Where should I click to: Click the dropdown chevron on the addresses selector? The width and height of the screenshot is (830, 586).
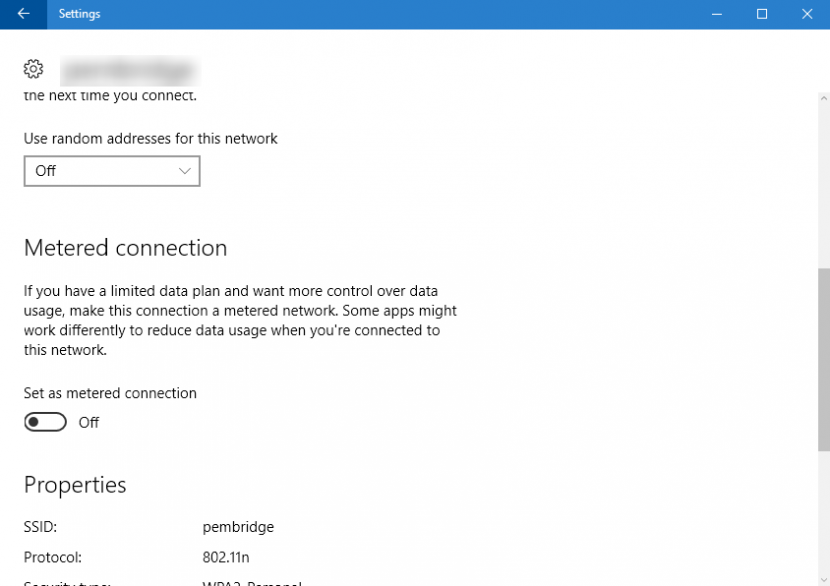[184, 171]
